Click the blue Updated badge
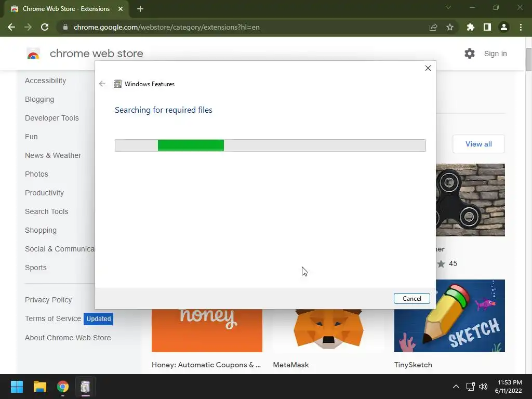 point(98,319)
